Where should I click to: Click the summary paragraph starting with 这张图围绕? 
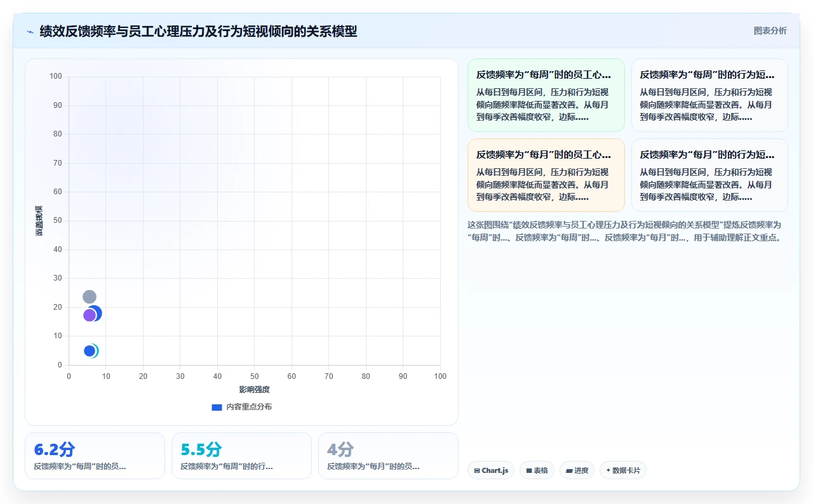point(626,232)
